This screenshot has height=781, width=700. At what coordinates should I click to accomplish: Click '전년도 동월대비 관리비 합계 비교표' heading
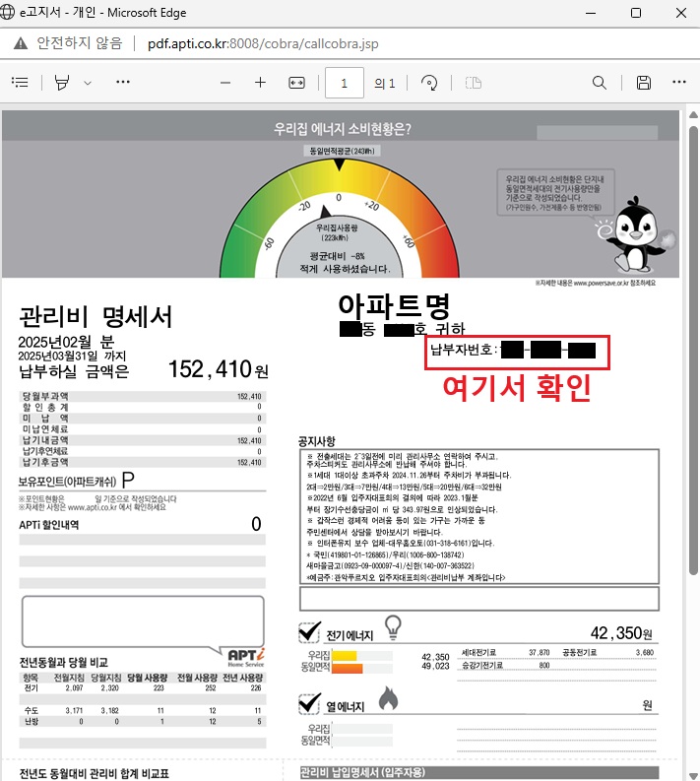(x=95, y=773)
